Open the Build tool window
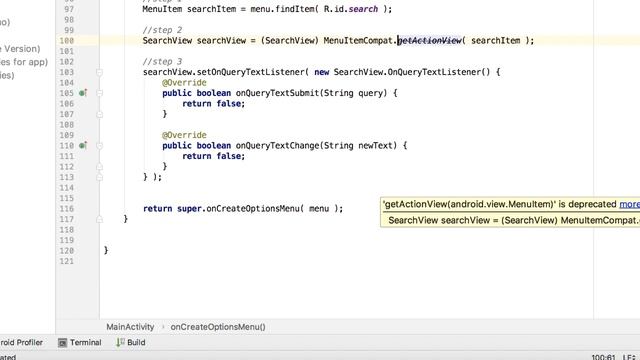 pos(131,342)
